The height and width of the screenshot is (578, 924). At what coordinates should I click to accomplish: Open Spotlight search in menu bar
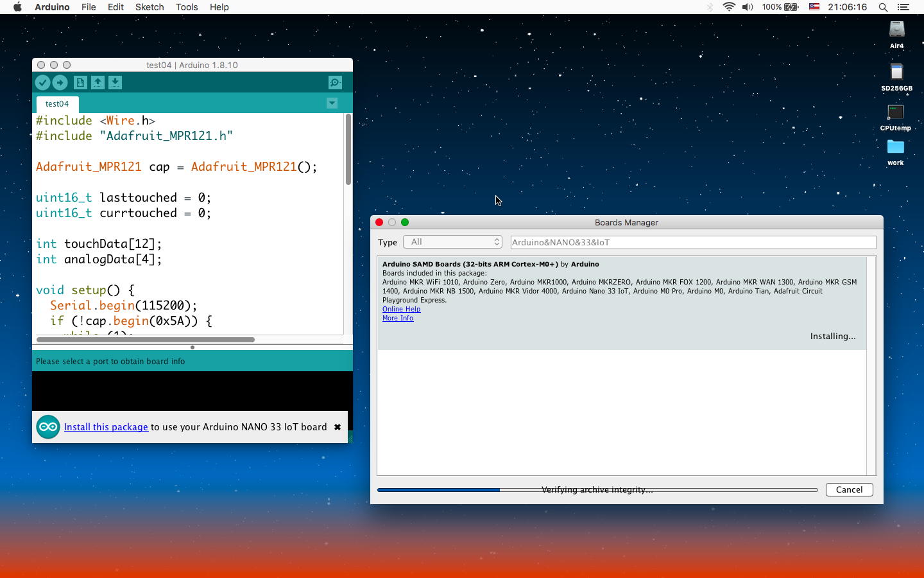883,7
